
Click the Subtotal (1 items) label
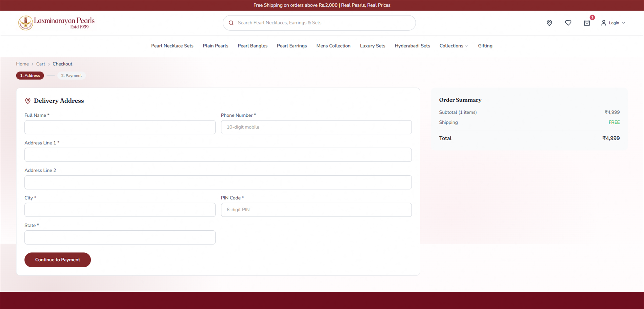point(458,112)
